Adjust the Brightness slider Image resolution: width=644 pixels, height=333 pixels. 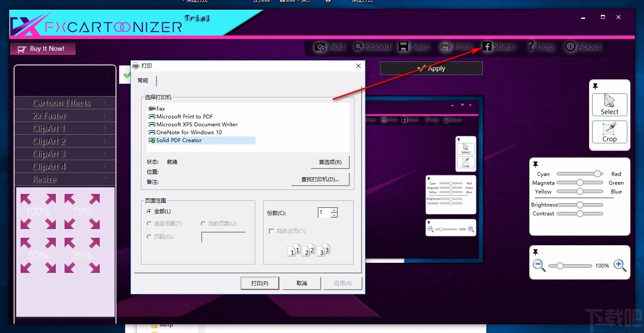580,205
